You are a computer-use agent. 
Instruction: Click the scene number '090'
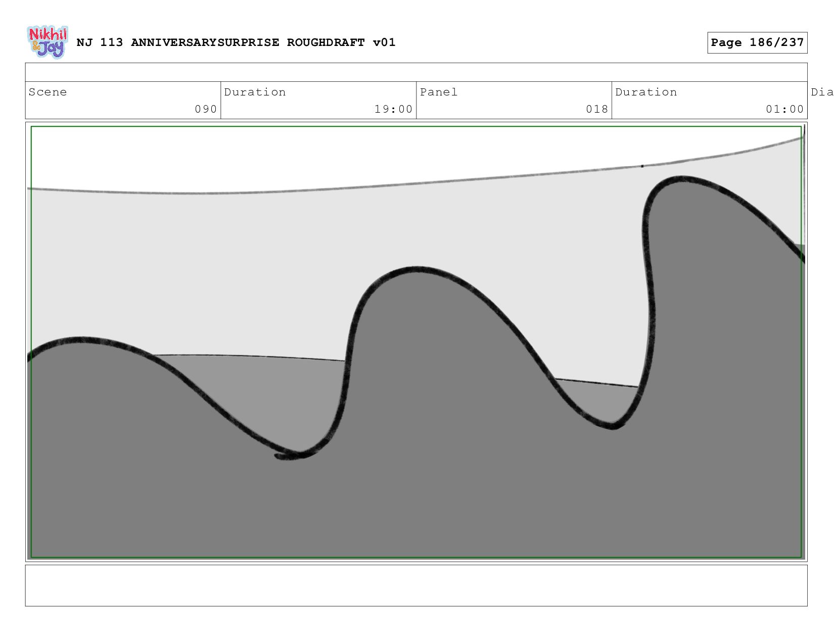(x=206, y=109)
